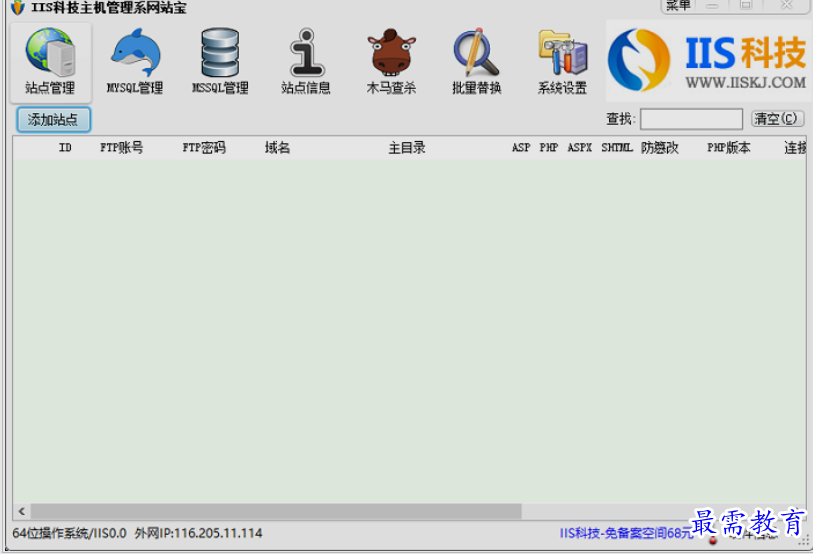Sort by the ID column header
The width and height of the screenshot is (813, 554).
click(x=65, y=148)
